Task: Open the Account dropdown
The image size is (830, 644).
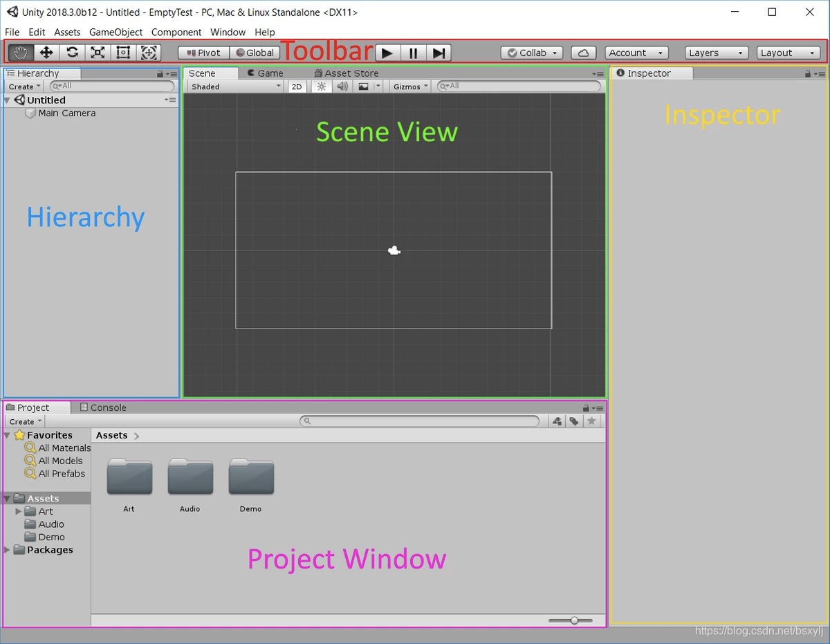Action: click(637, 53)
